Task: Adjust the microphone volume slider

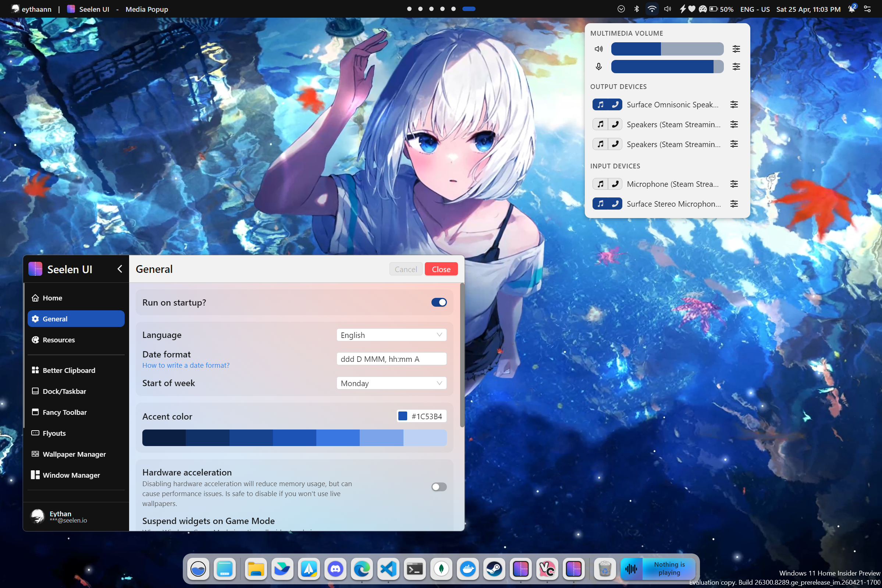Action: [x=667, y=66]
